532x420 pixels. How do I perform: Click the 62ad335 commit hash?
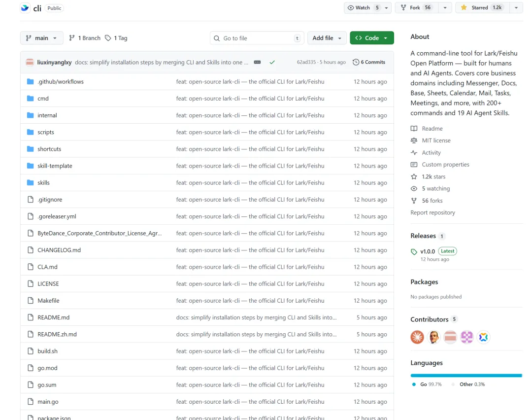pyautogui.click(x=306, y=62)
